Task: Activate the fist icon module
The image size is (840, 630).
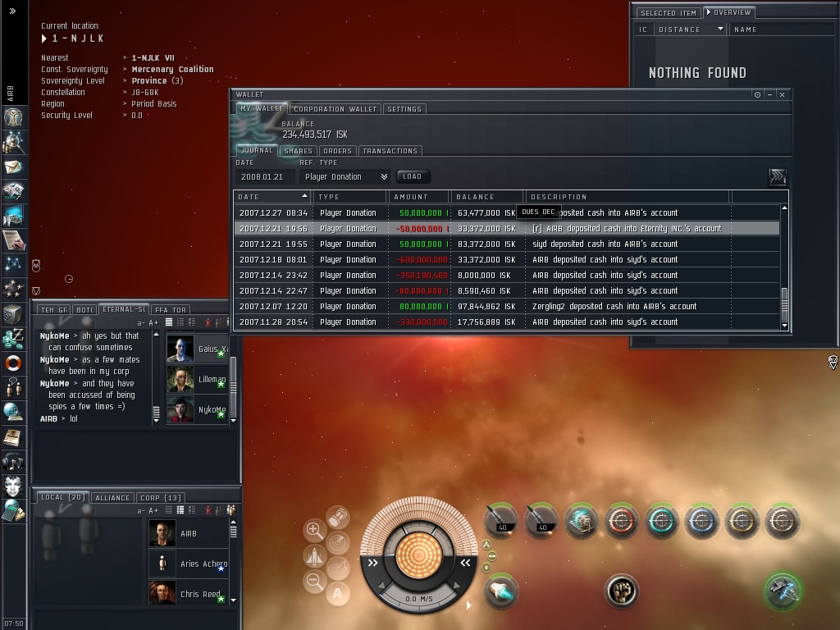Action: [622, 591]
